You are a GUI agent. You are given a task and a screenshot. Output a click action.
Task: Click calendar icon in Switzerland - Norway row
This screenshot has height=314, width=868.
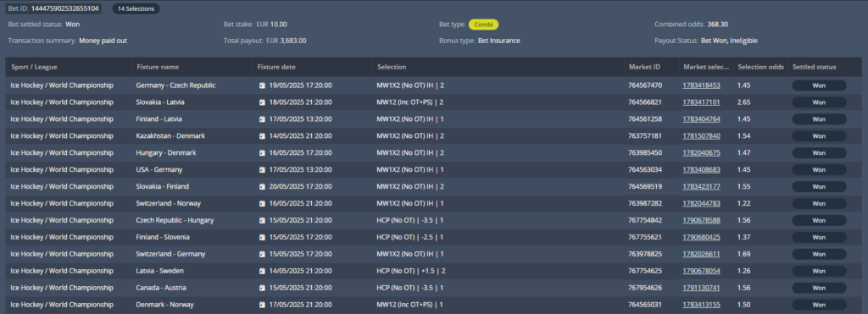pos(262,203)
